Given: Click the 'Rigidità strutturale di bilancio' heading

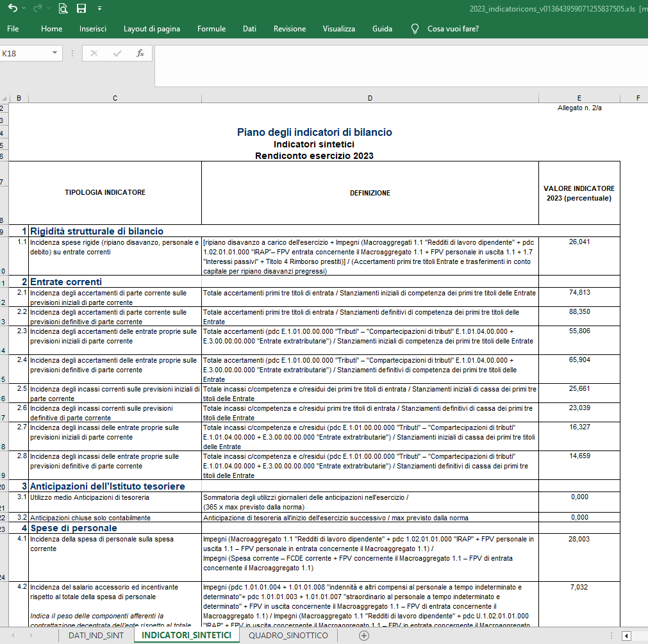Looking at the screenshot, I should (x=97, y=231).
